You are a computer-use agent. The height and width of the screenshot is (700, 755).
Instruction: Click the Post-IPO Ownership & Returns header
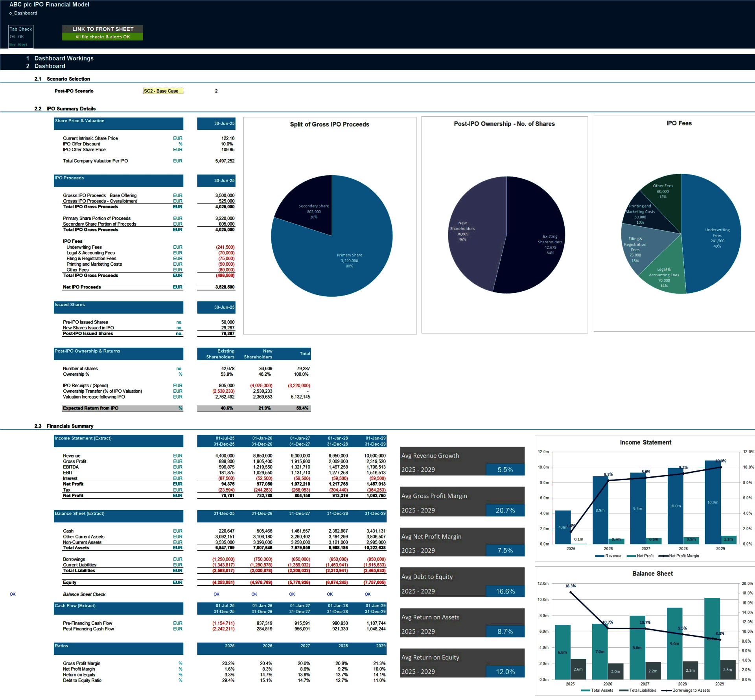(118, 354)
